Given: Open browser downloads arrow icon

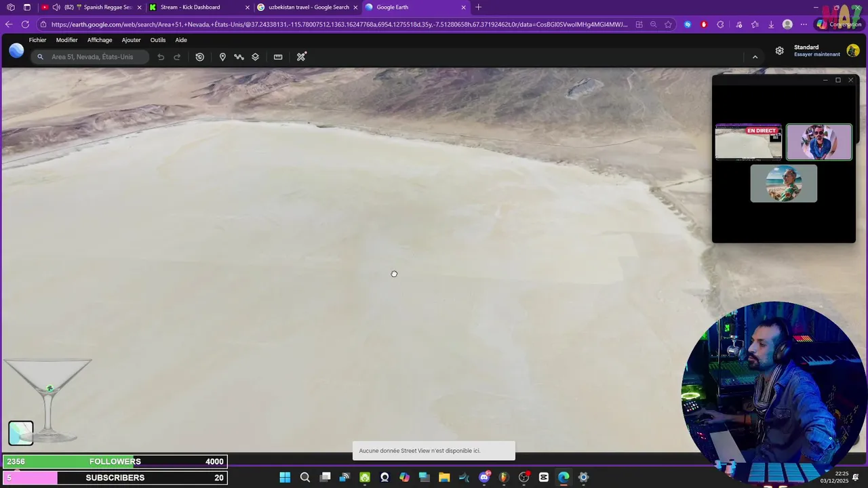Looking at the screenshot, I should coord(771,24).
